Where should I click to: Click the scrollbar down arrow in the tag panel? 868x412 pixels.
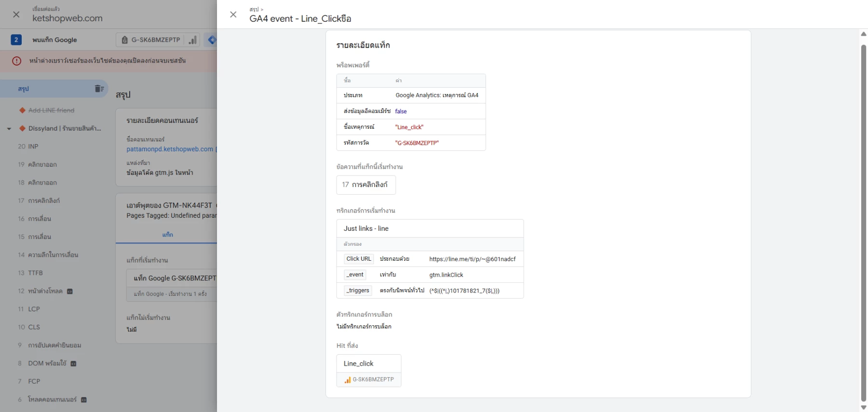click(x=863, y=407)
